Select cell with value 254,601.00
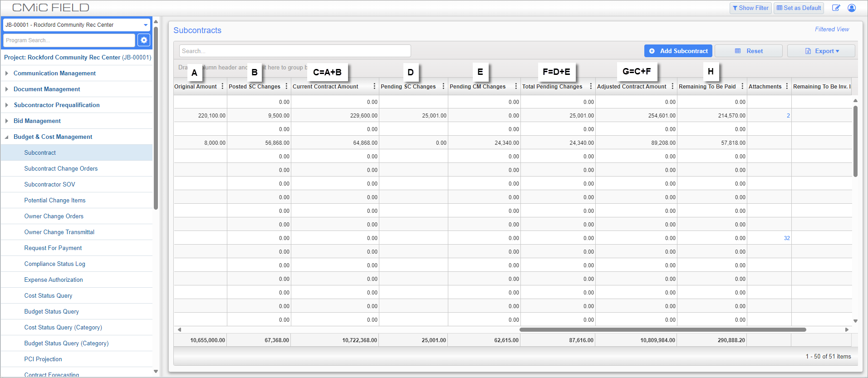 pyautogui.click(x=636, y=116)
